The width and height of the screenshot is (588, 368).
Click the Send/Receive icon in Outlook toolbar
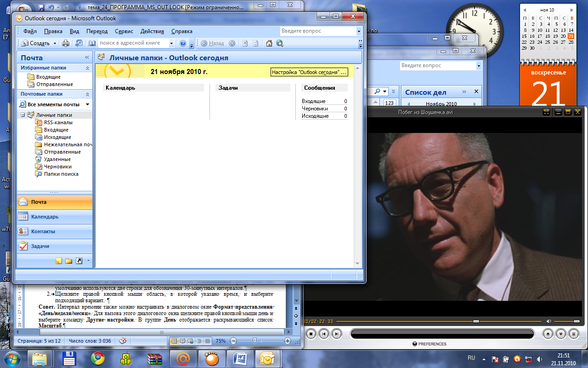(79, 43)
